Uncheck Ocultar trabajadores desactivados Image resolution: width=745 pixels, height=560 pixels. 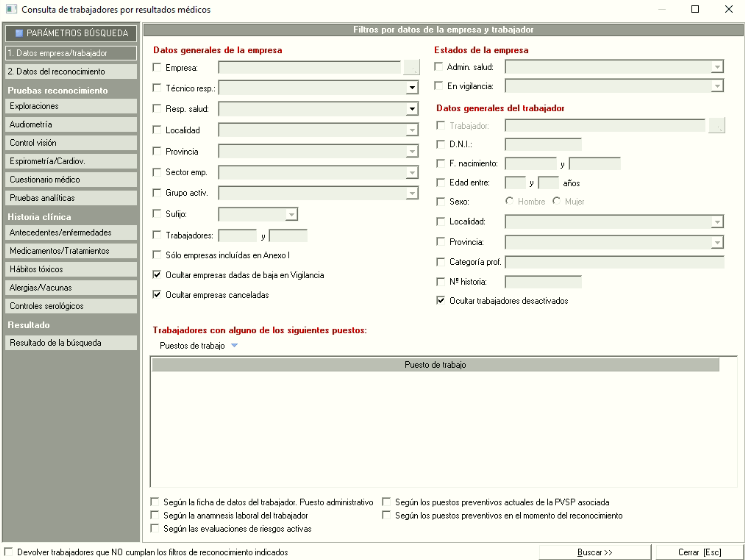(x=442, y=300)
